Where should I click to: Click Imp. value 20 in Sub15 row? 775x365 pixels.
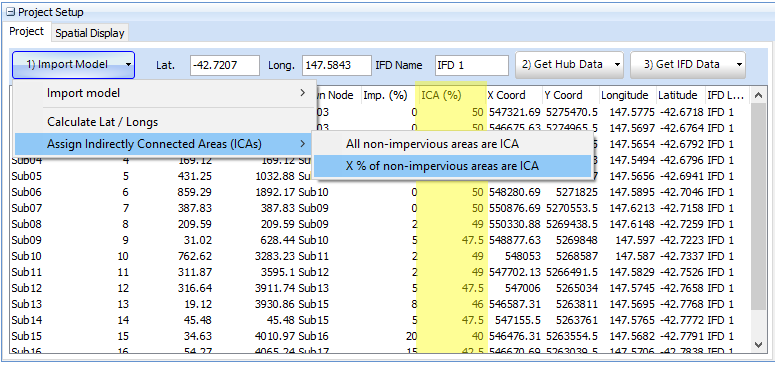coord(411,336)
